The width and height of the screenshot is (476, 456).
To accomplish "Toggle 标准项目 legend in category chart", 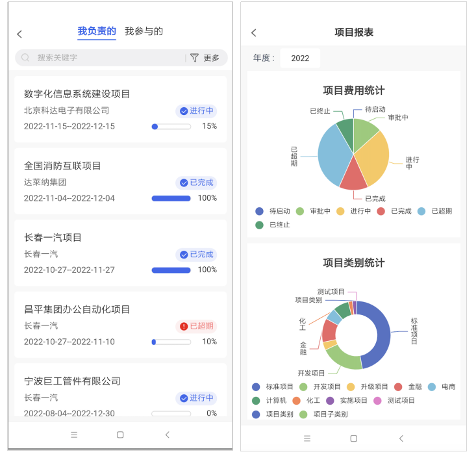I will pyautogui.click(x=273, y=386).
